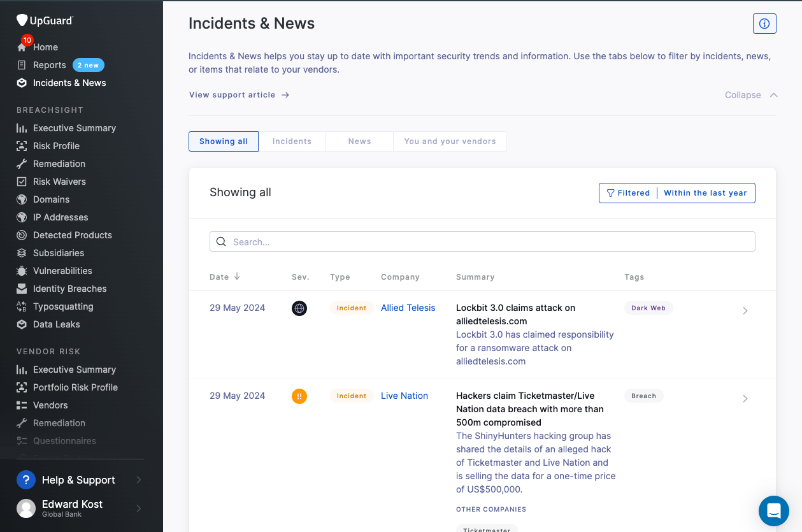Click into the Search input field

(x=482, y=241)
